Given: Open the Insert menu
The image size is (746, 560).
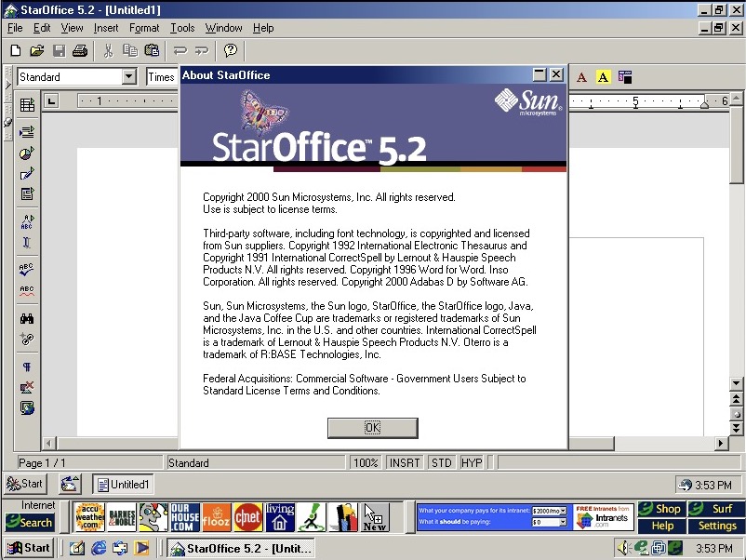Looking at the screenshot, I should 106,28.
